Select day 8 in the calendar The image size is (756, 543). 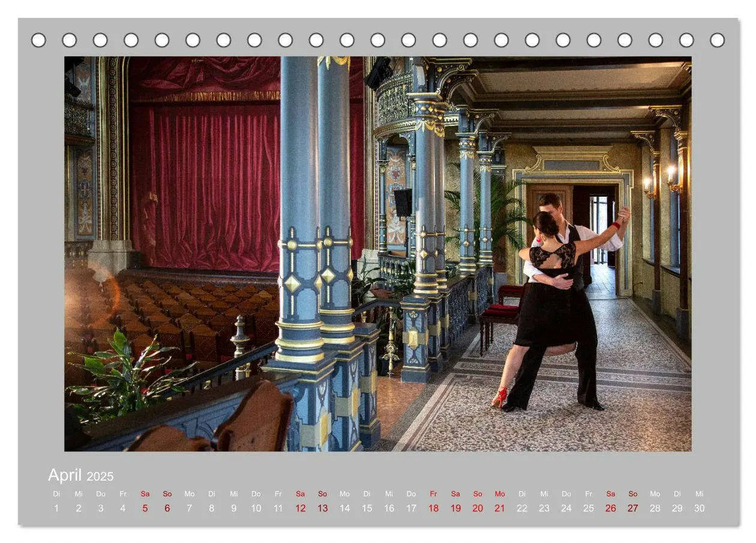coord(212,508)
